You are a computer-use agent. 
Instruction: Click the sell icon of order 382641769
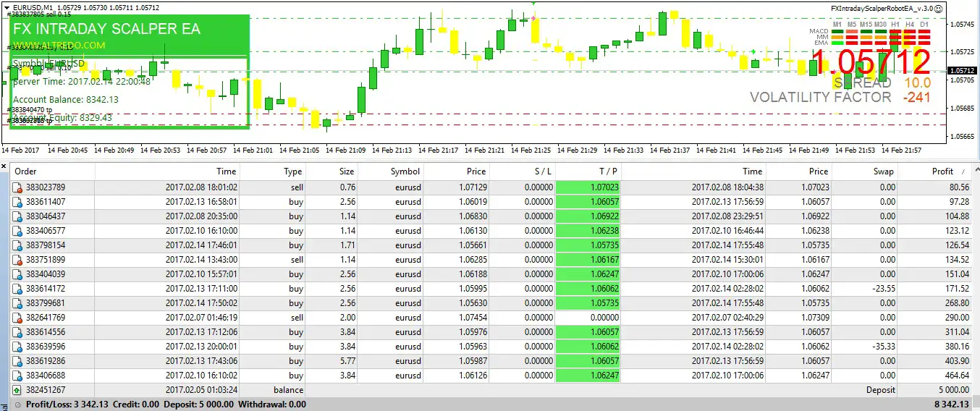click(x=17, y=318)
